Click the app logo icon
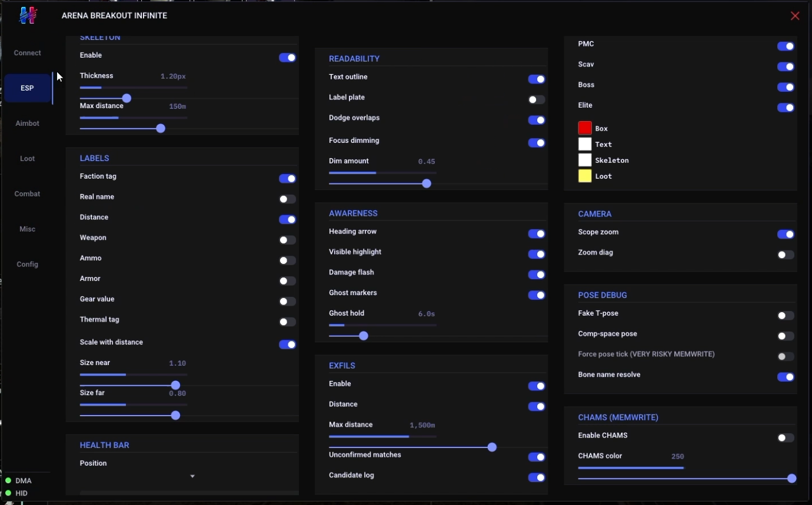Viewport: 812px width, 505px height. 28,15
